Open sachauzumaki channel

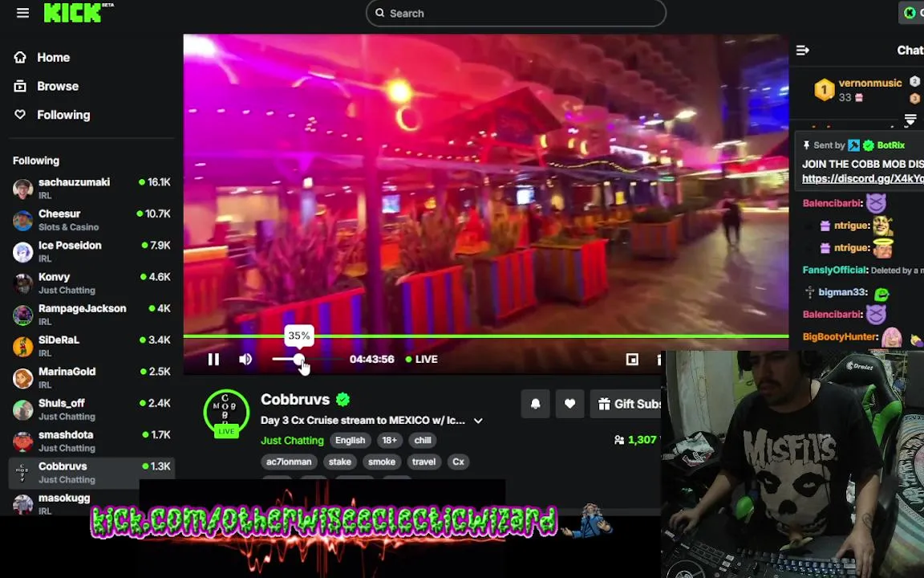[x=91, y=188]
